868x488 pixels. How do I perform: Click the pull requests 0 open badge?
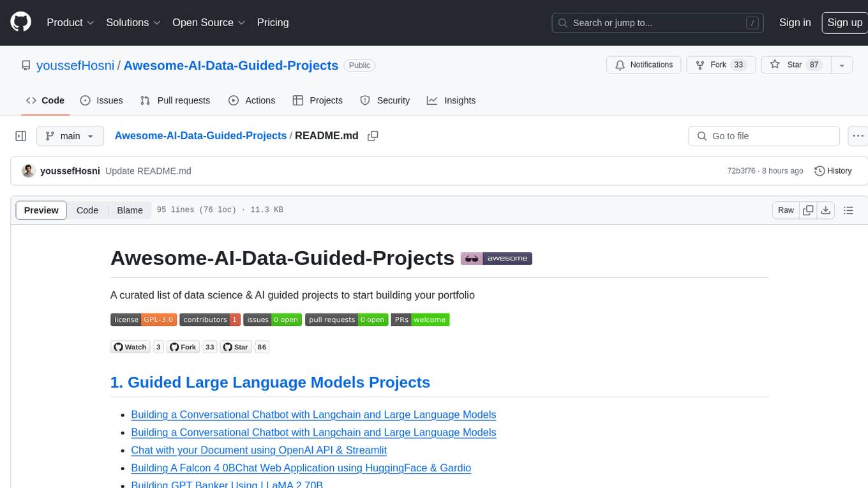pyautogui.click(x=347, y=319)
